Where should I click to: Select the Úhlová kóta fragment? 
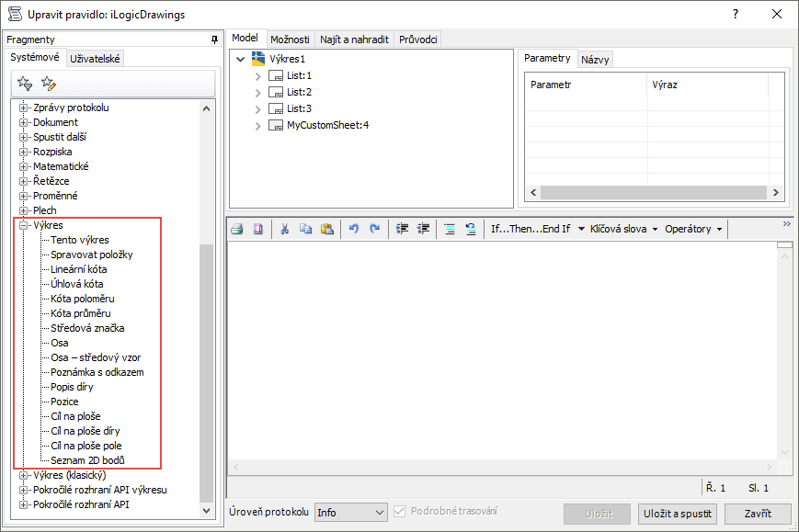[x=76, y=284]
